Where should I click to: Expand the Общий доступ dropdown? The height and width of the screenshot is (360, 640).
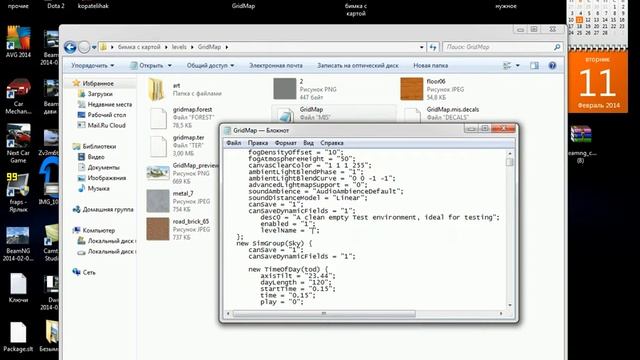click(210, 65)
